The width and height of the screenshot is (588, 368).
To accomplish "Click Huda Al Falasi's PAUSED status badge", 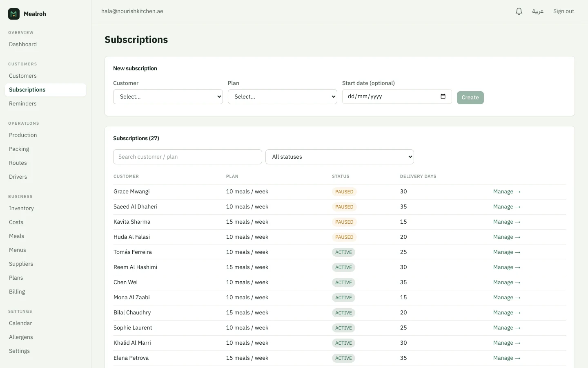I will click(x=344, y=237).
